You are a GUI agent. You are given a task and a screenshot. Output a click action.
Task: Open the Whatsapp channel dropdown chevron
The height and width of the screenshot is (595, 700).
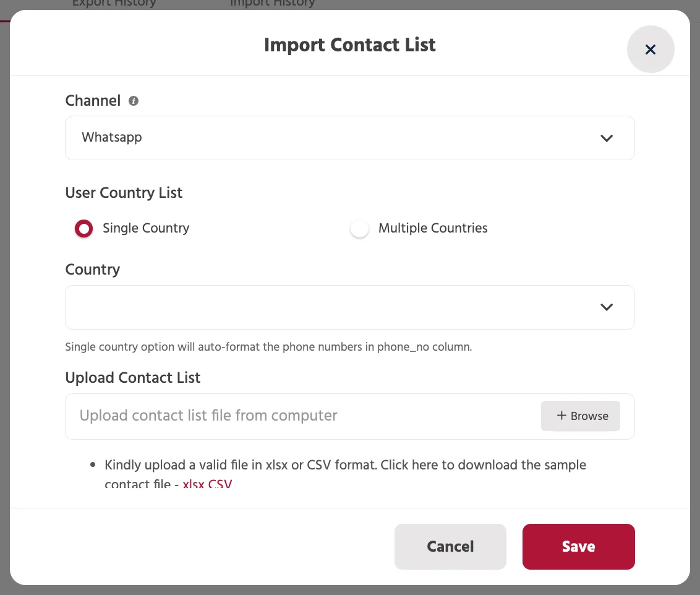[x=607, y=138]
